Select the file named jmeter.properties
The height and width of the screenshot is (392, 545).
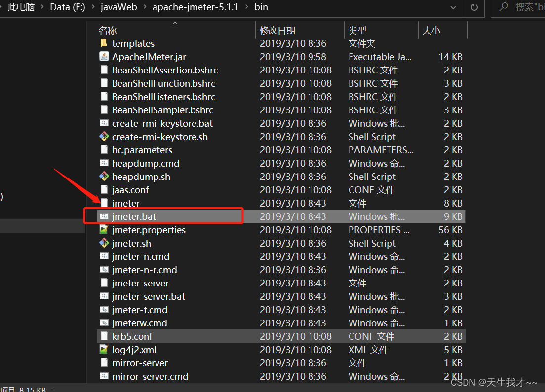click(149, 230)
